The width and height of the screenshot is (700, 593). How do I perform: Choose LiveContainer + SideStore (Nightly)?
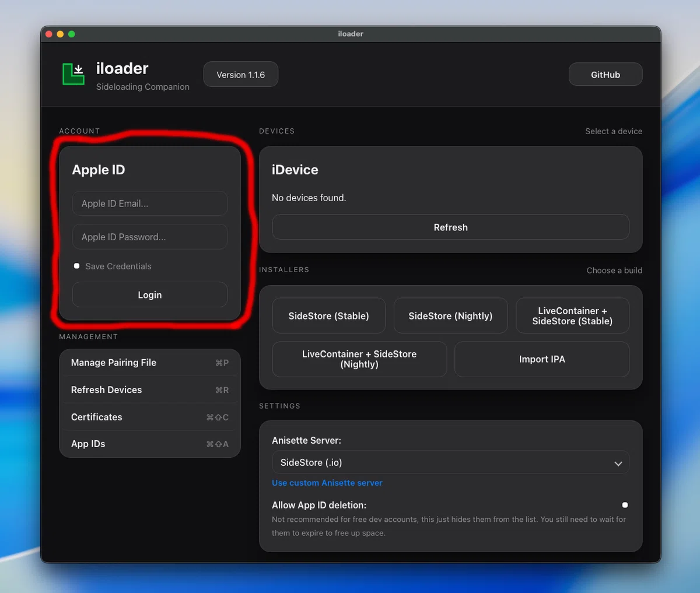click(359, 359)
